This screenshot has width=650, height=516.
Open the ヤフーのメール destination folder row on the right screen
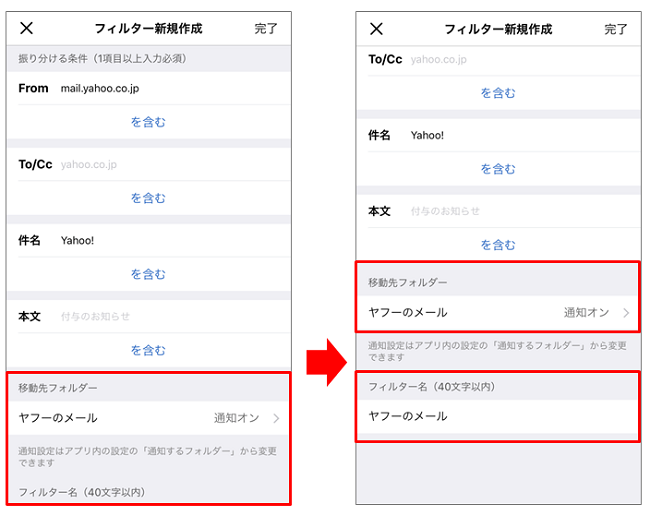tap(498, 313)
